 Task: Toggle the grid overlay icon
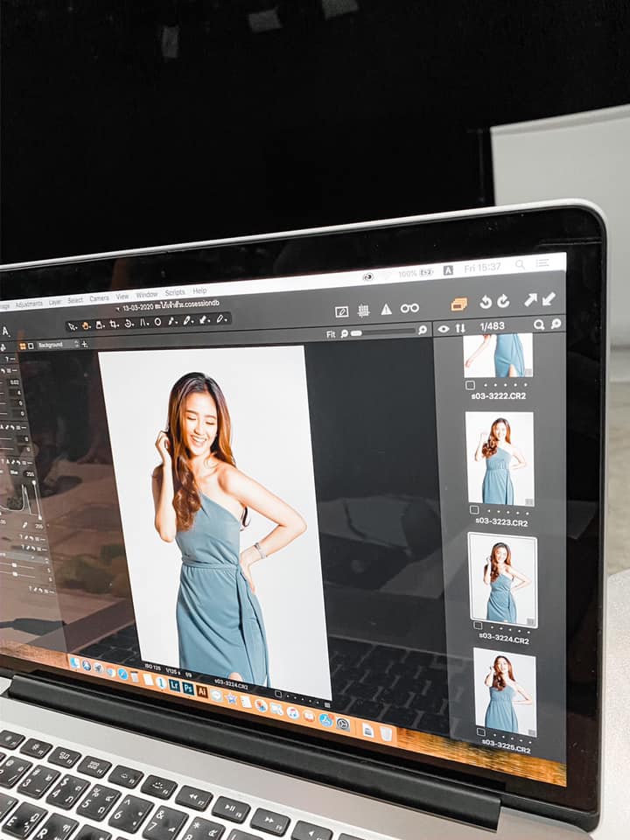(x=363, y=311)
